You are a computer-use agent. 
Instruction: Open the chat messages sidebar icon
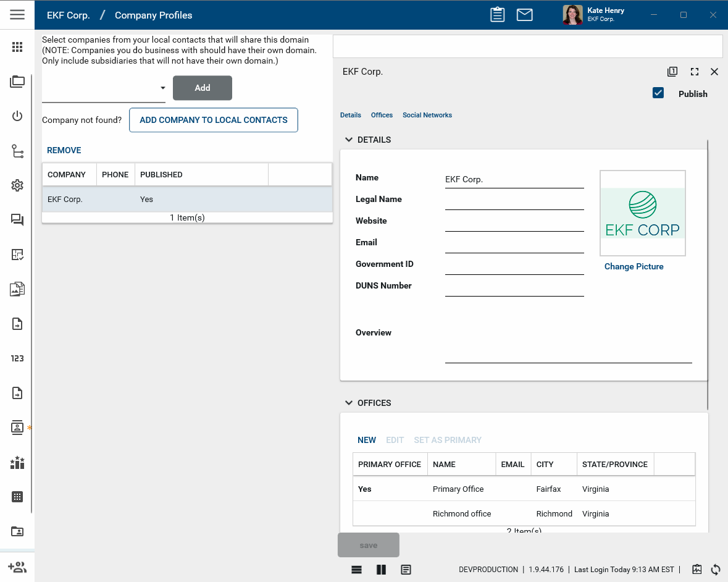(17, 220)
